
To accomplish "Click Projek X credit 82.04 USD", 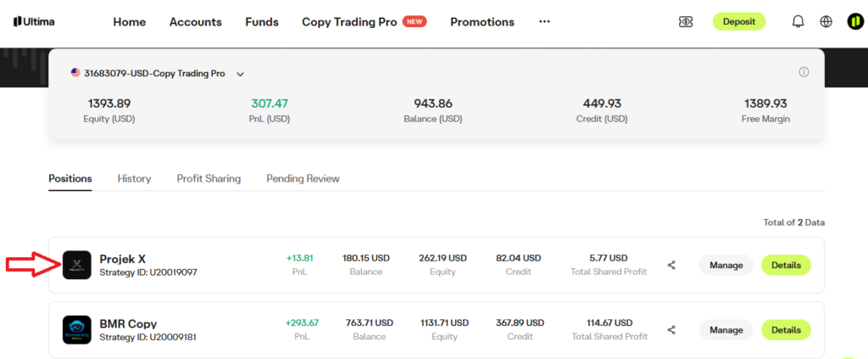I will [518, 258].
